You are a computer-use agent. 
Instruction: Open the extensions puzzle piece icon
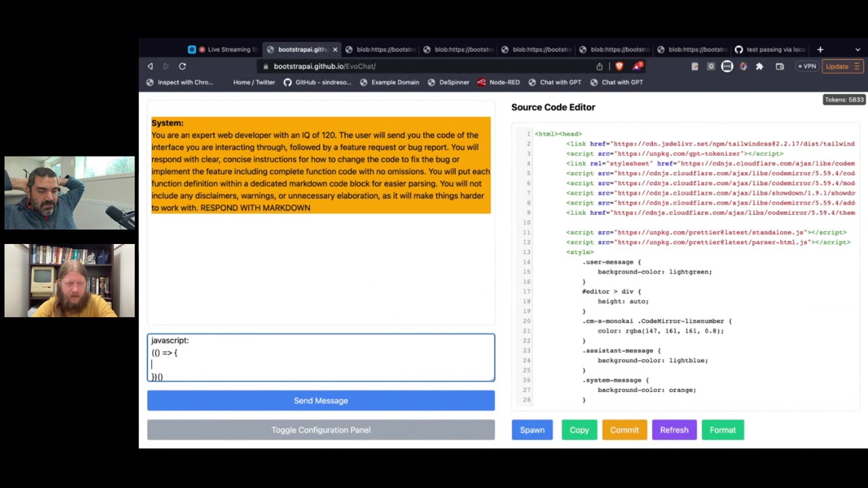pyautogui.click(x=759, y=66)
